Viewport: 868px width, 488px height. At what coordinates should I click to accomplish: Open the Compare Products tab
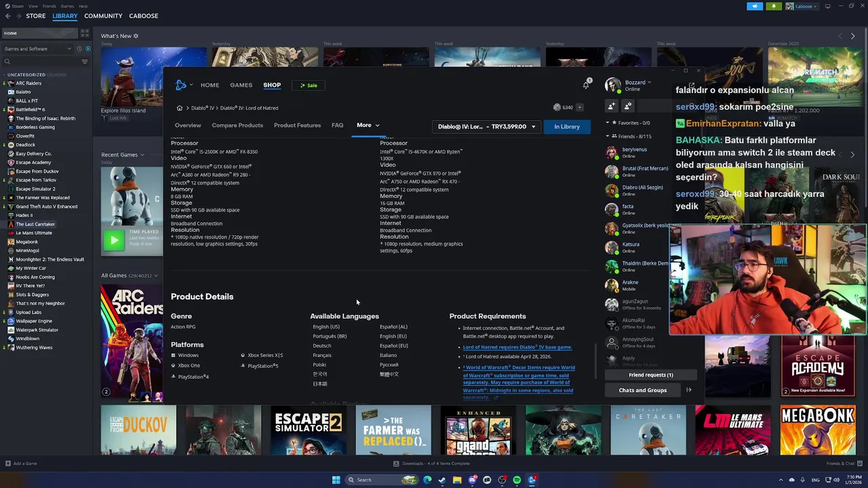pyautogui.click(x=237, y=125)
